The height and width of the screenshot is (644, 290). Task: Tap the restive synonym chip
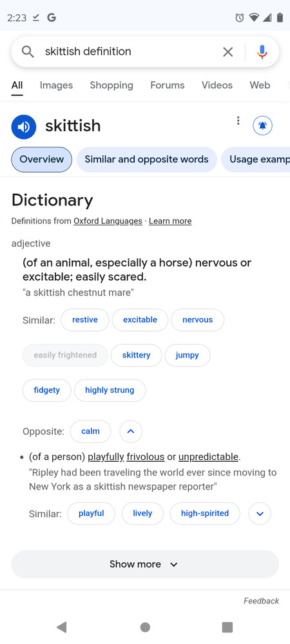coord(85,319)
